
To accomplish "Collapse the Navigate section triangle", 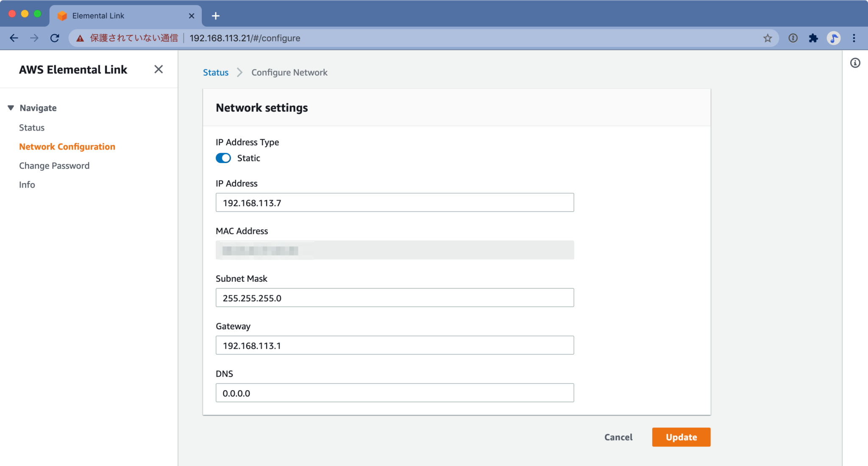I will 11,108.
